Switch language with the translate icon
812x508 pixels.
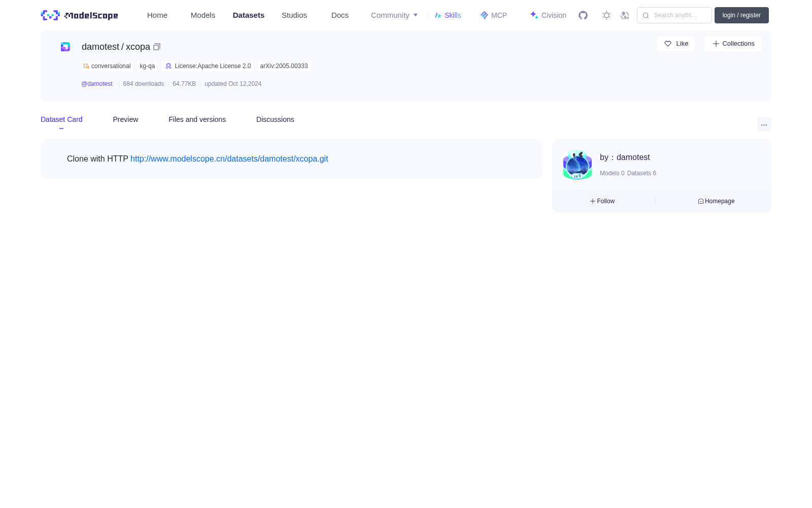(x=625, y=15)
